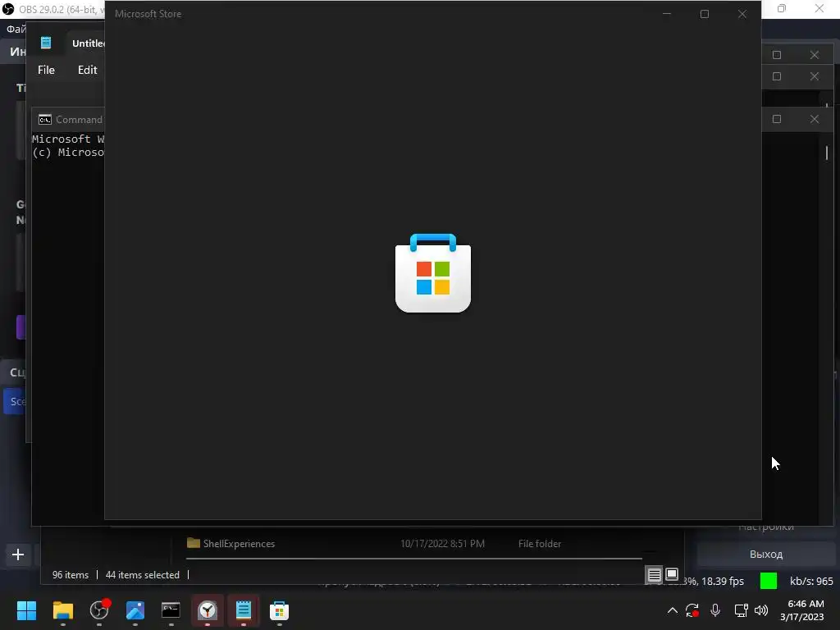840x630 pixels.
Task: Open Notepad Edit menu
Action: (87, 70)
